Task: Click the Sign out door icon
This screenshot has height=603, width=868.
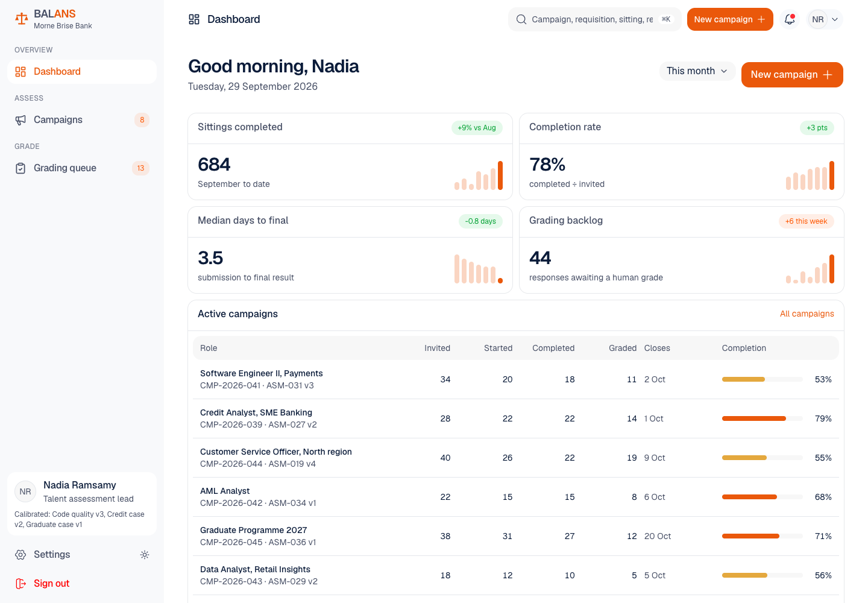Action: [x=20, y=584]
